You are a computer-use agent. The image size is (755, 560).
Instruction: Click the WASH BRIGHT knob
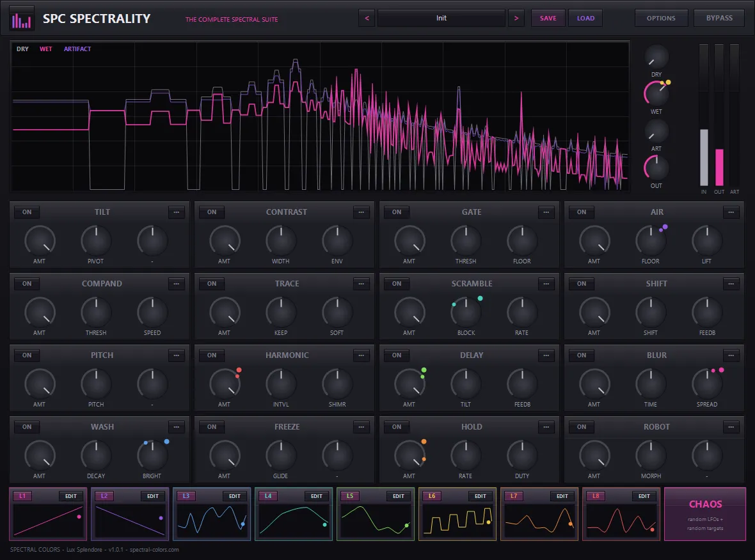[x=153, y=456]
